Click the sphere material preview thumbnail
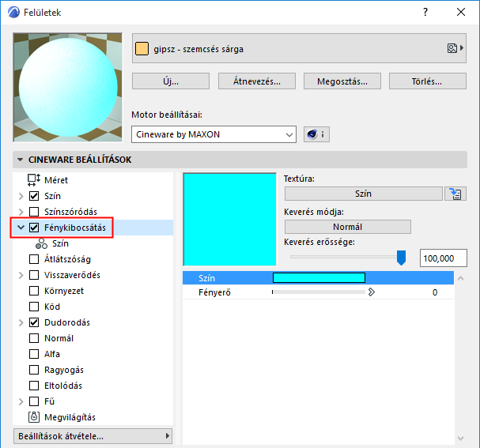480x448 pixels. click(x=68, y=88)
